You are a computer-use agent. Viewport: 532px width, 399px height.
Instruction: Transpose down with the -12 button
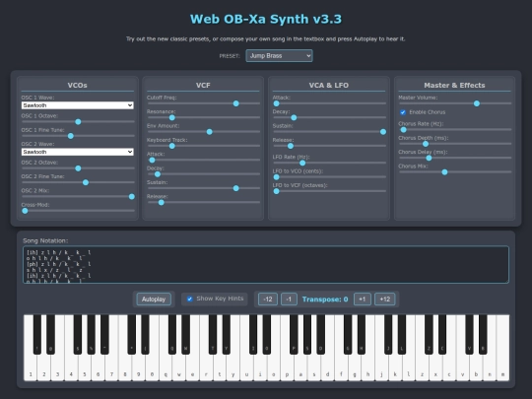[x=268, y=299]
